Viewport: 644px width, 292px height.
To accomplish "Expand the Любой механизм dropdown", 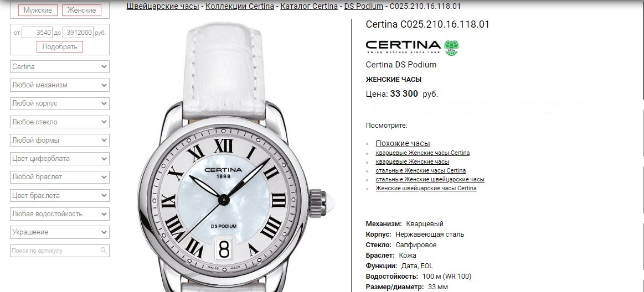I will click(x=60, y=85).
